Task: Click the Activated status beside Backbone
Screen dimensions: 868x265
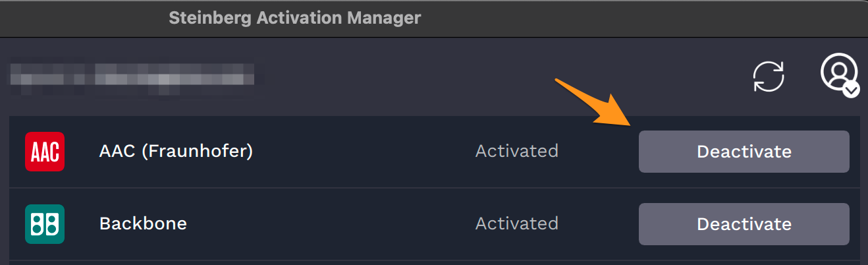Action: (x=516, y=223)
